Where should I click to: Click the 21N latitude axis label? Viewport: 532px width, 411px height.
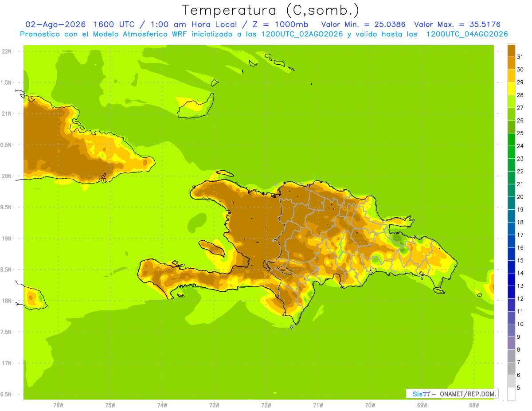7,114
